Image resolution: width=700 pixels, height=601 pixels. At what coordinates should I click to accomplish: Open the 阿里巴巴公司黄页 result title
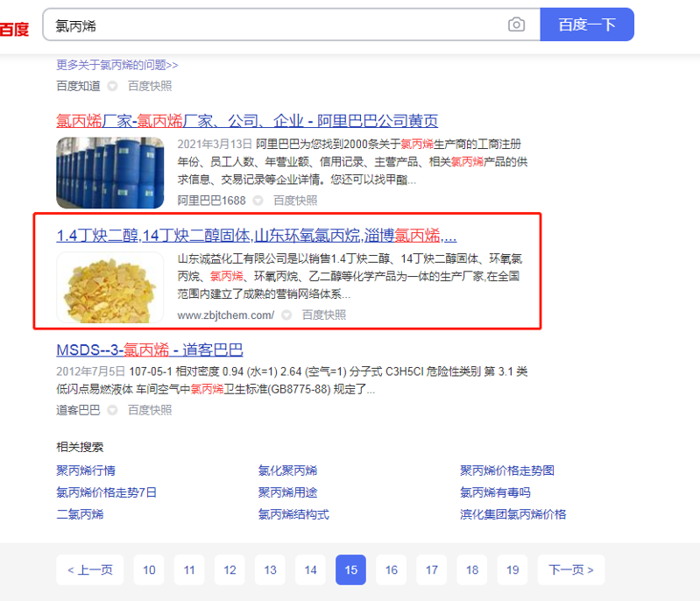[247, 121]
